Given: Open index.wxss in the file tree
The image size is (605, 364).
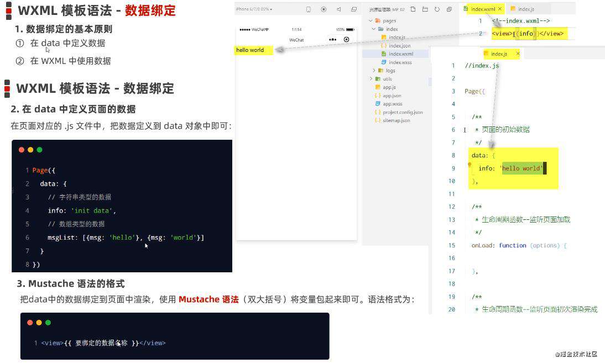Looking at the screenshot, I should pyautogui.click(x=400, y=62).
